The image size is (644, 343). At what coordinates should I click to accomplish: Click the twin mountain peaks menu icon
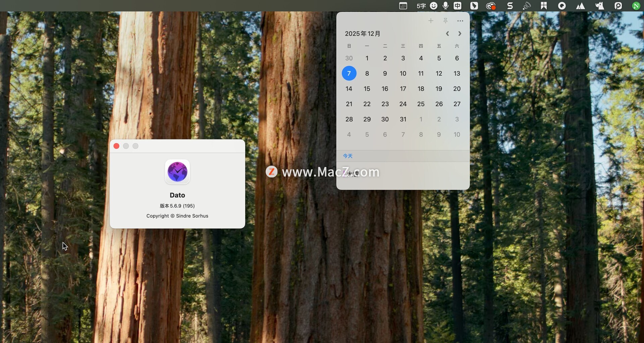(x=580, y=6)
